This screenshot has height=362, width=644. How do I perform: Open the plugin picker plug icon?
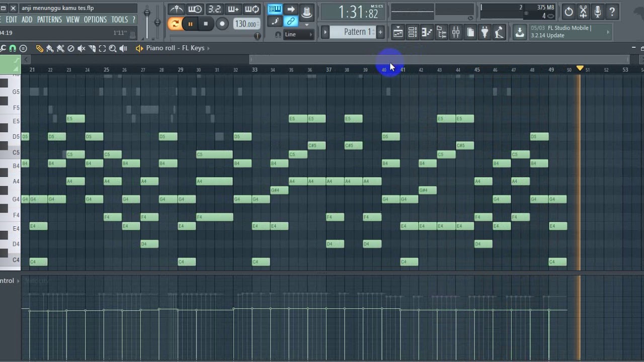coord(485,33)
